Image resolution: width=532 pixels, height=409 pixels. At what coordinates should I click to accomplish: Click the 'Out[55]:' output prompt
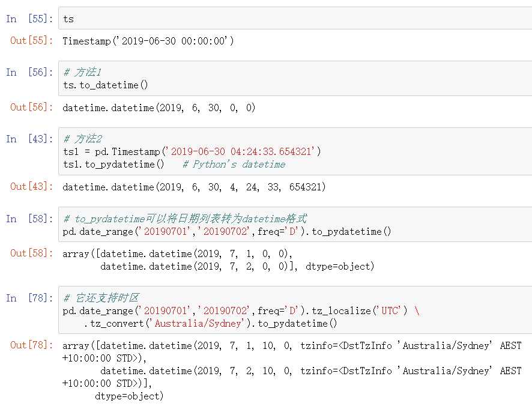coord(32,40)
